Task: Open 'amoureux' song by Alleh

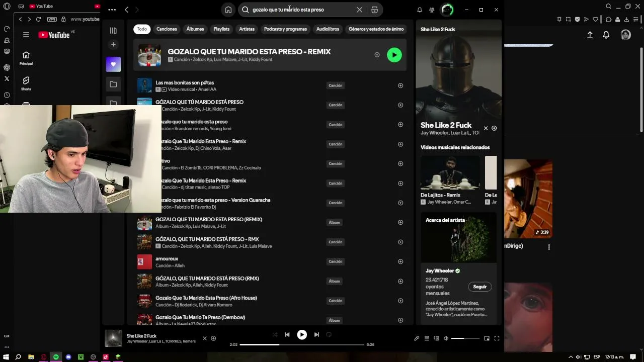Action: click(167, 258)
